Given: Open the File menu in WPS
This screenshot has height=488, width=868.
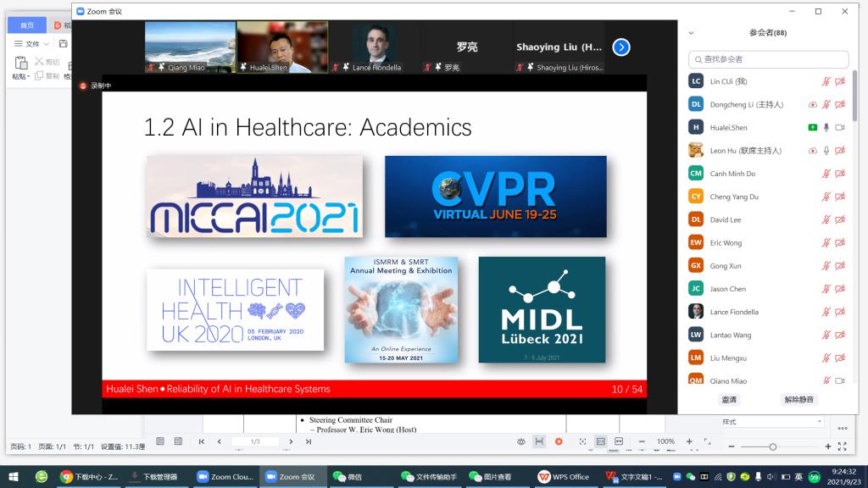Looking at the screenshot, I should point(31,44).
